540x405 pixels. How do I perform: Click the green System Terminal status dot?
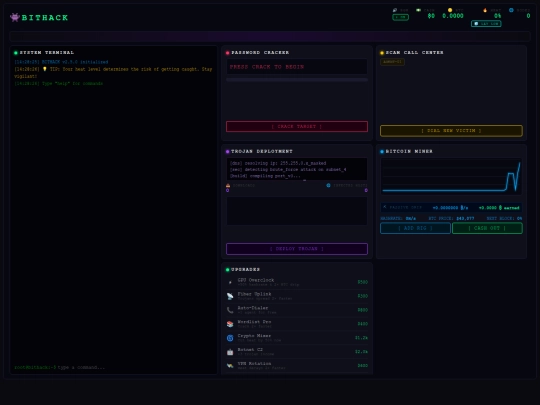15,53
